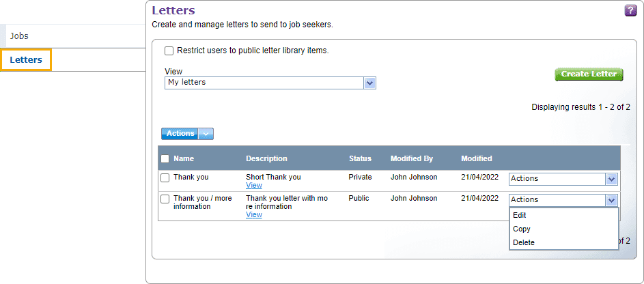Click the Private status cell
644x284 pixels.
click(x=360, y=177)
